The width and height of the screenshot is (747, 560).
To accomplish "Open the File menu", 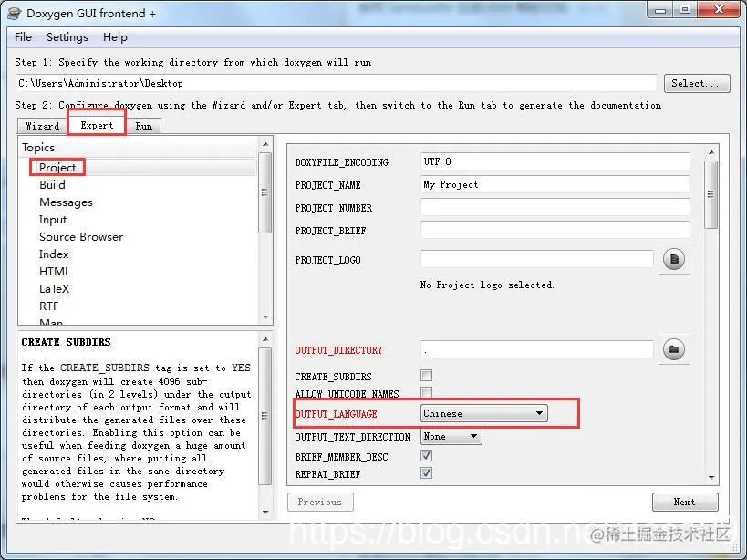I will (x=23, y=37).
